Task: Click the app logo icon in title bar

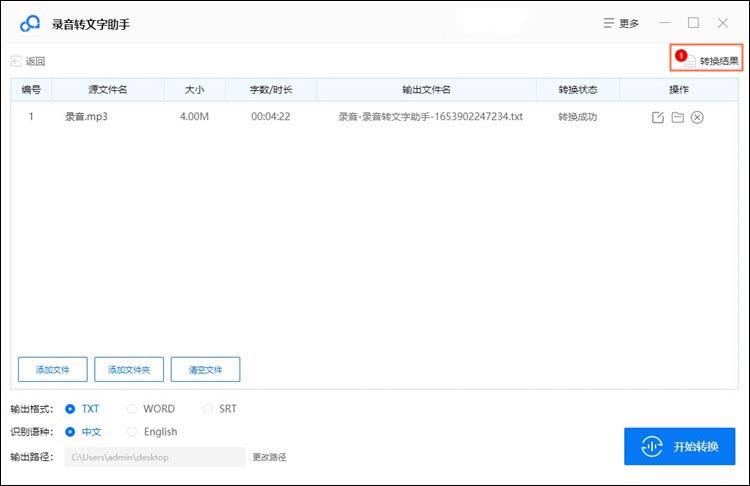Action: click(30, 23)
